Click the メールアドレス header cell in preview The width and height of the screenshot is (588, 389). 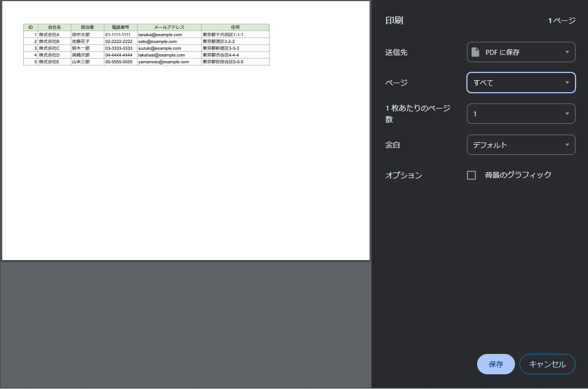coord(169,27)
